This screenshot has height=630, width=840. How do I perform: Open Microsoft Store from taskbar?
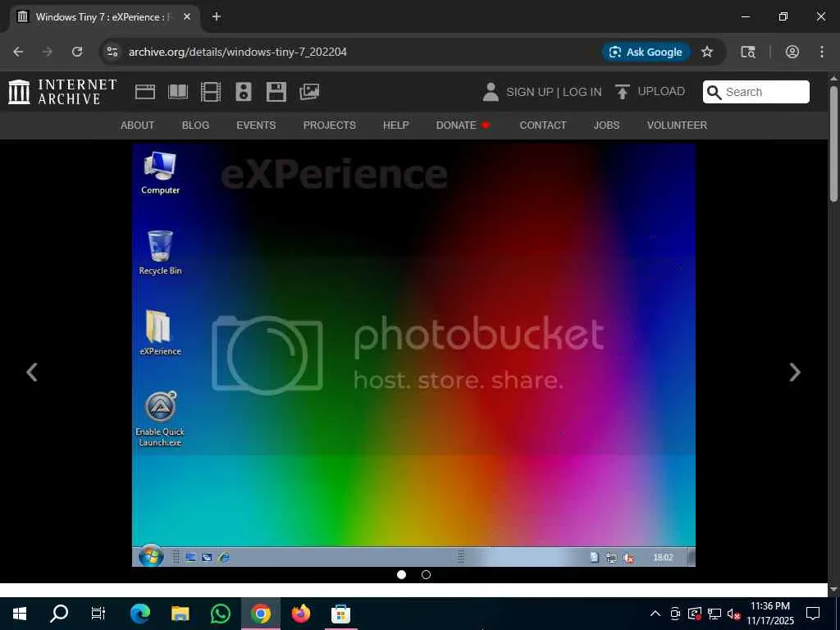pos(340,614)
